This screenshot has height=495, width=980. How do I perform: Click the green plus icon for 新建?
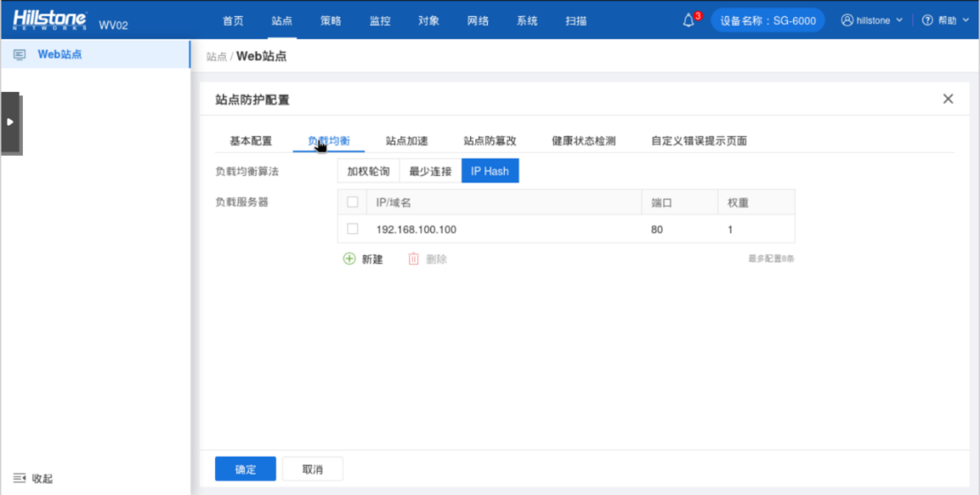pyautogui.click(x=350, y=259)
